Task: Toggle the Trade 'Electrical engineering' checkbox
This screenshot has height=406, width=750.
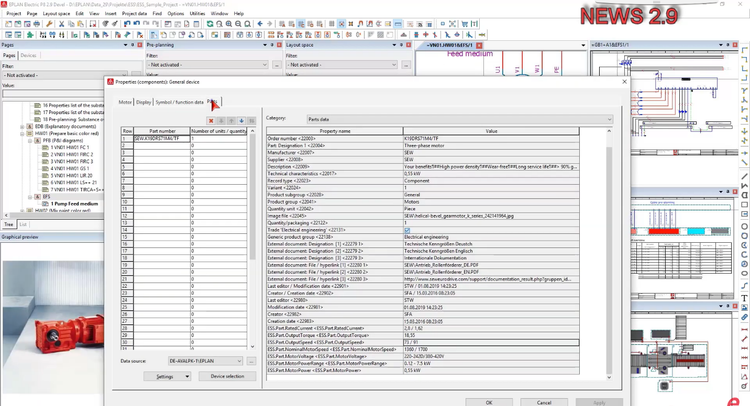Action: pyautogui.click(x=406, y=230)
